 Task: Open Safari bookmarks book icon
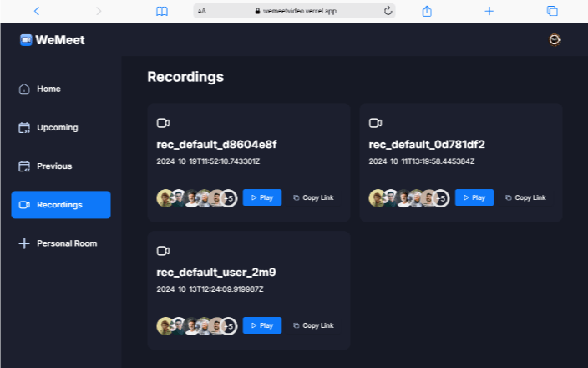point(162,11)
